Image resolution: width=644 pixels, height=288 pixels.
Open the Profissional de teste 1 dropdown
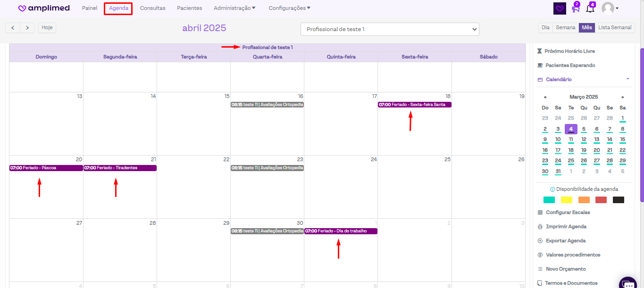point(390,29)
